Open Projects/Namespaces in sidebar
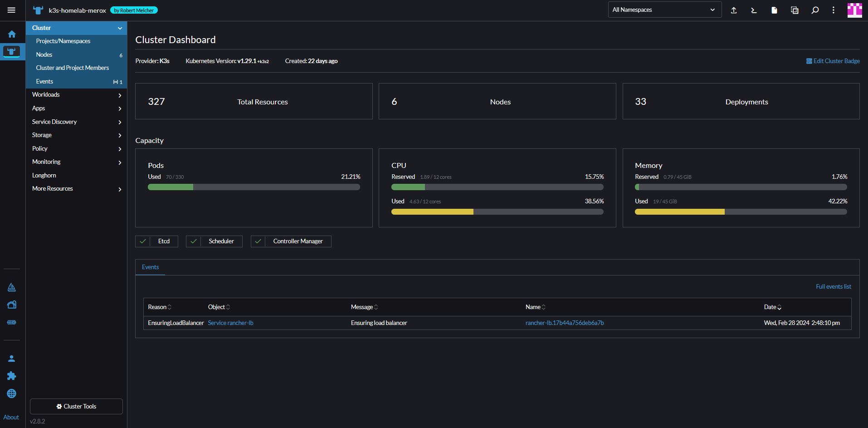Image resolution: width=868 pixels, height=428 pixels. (76, 41)
